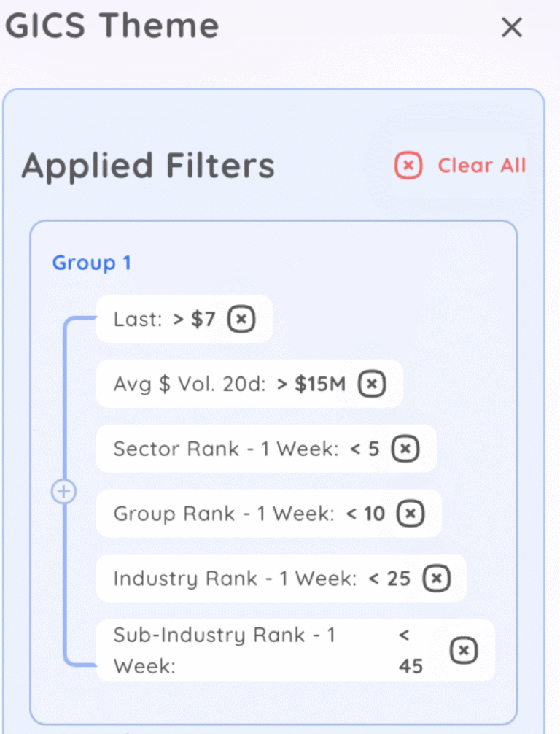Remove the "Last: > $7" filter
Screen dimensions: 560x734
(x=241, y=319)
